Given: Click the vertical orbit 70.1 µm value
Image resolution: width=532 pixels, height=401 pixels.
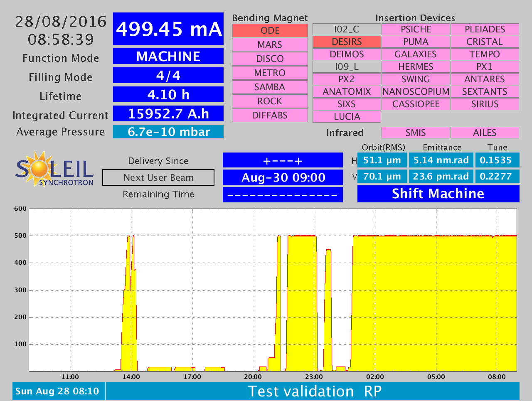Looking at the screenshot, I should click(x=382, y=176).
